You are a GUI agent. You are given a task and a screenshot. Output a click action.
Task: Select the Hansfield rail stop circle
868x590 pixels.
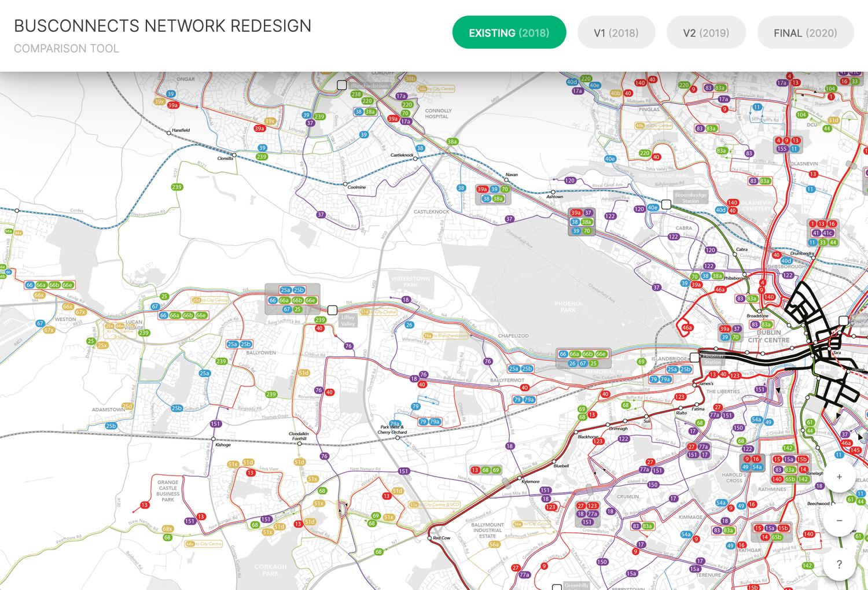[x=169, y=133]
